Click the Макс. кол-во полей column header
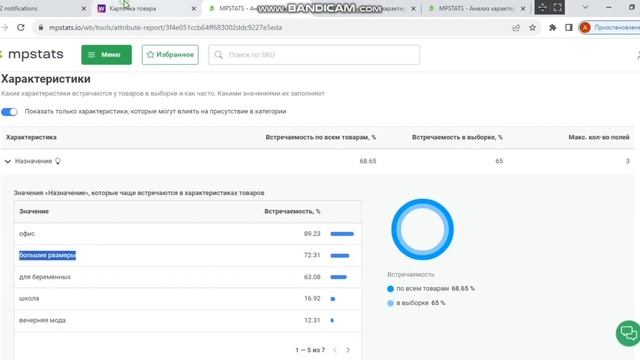This screenshot has height=360, width=640. point(599,138)
